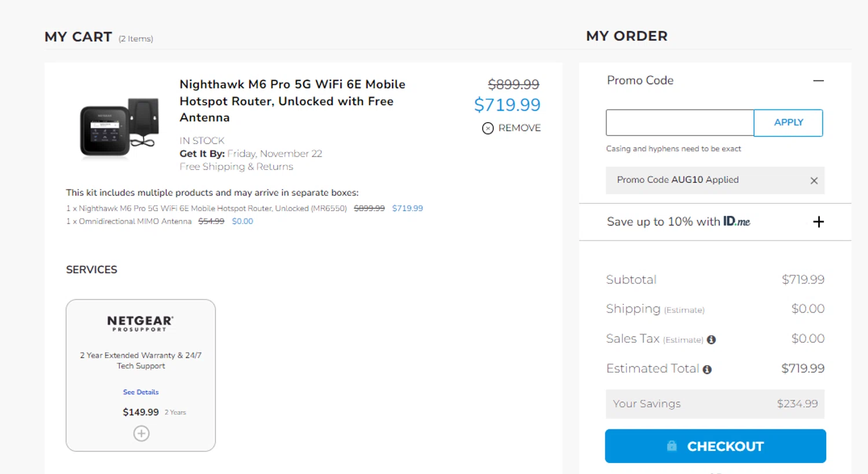Click the $719.99 sale price
The image size is (868, 474).
tap(507, 105)
